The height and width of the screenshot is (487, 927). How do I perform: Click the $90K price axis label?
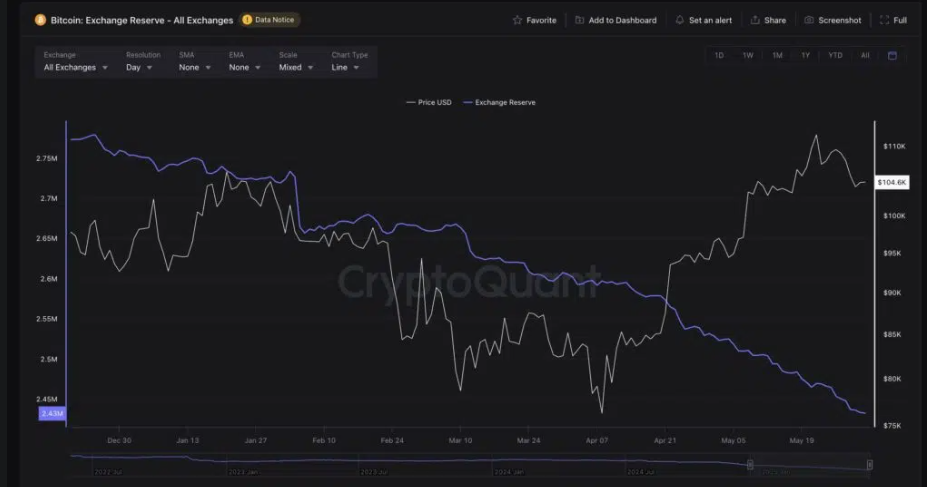(x=892, y=293)
